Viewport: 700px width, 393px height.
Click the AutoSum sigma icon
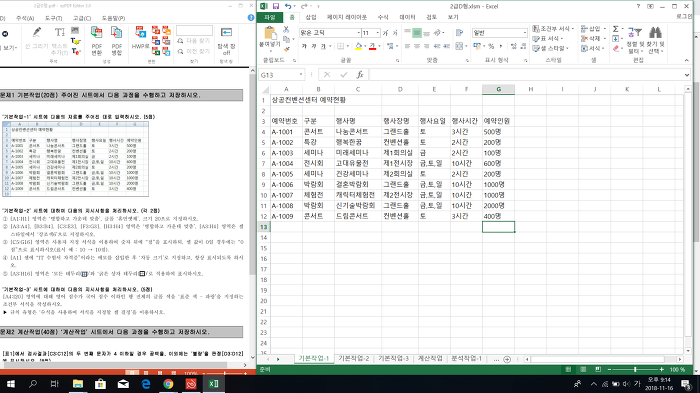pyautogui.click(x=616, y=29)
